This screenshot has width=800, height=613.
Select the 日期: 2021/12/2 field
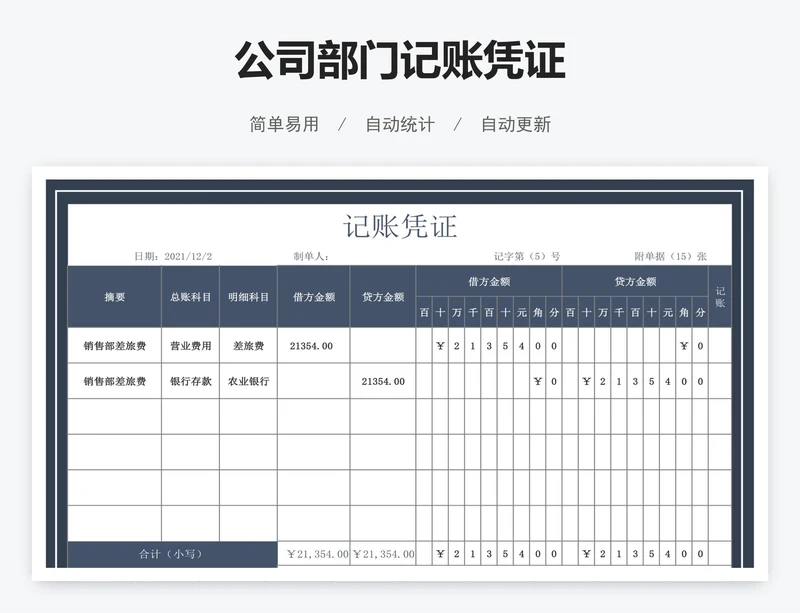pyautogui.click(x=173, y=256)
